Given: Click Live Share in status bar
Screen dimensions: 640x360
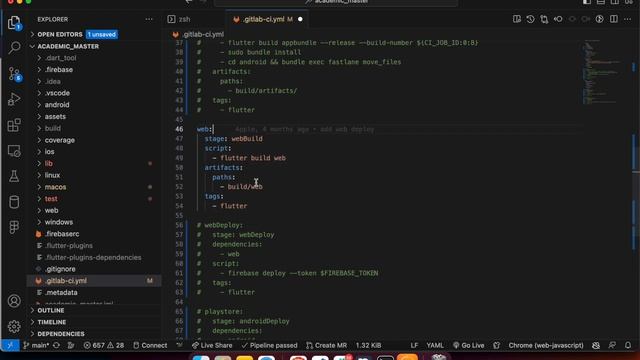Looking at the screenshot, I should coord(212,345).
